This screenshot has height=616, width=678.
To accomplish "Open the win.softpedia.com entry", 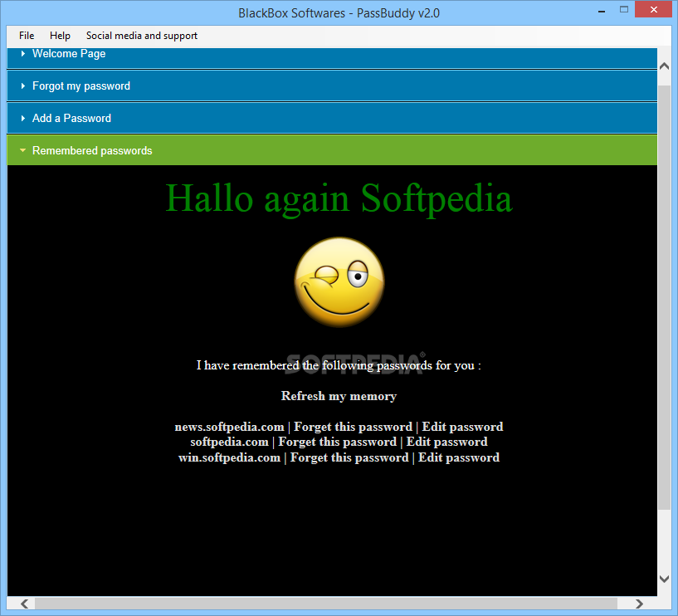I will (x=229, y=457).
